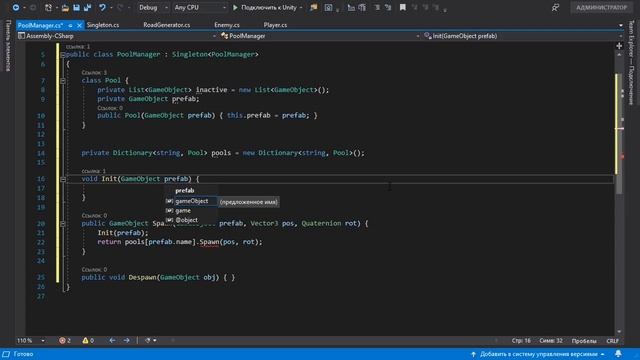Collapse the Pool class outlining region
Viewport: 640px width, 360px height.
pyautogui.click(x=62, y=81)
